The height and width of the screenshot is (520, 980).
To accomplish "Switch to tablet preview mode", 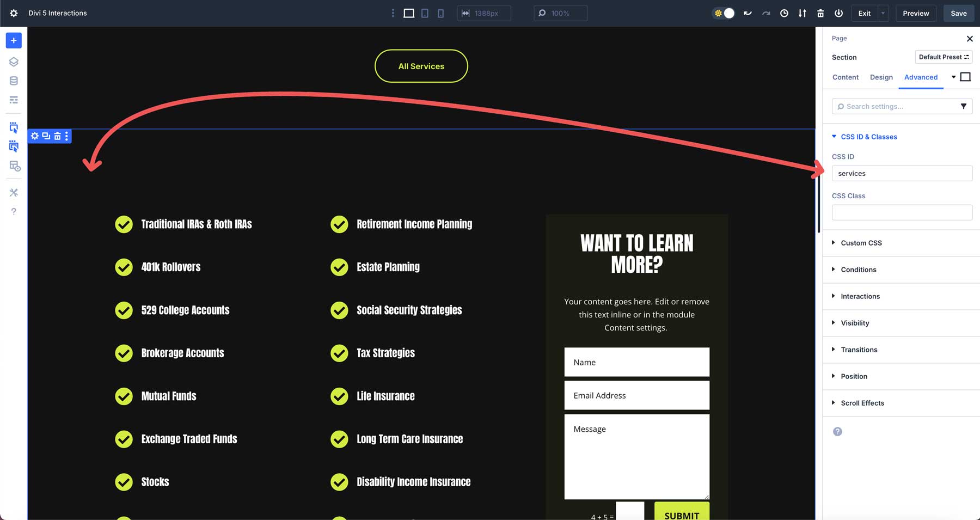I will 425,13.
